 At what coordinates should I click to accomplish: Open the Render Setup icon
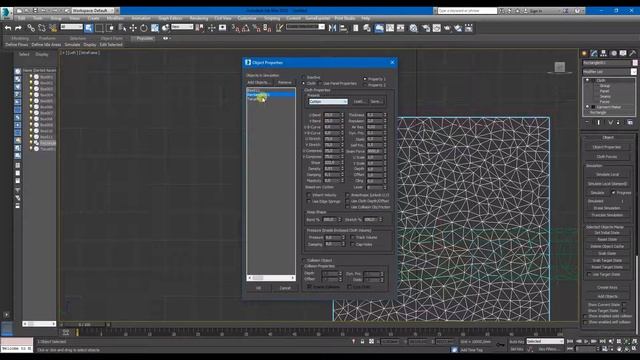(x=426, y=28)
